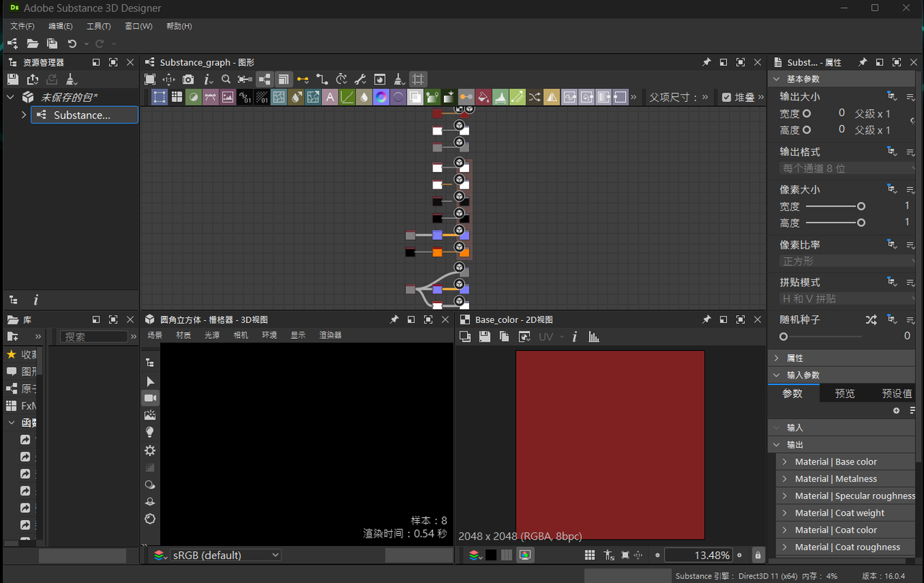Click the random seed shuffle icon

[x=871, y=319]
